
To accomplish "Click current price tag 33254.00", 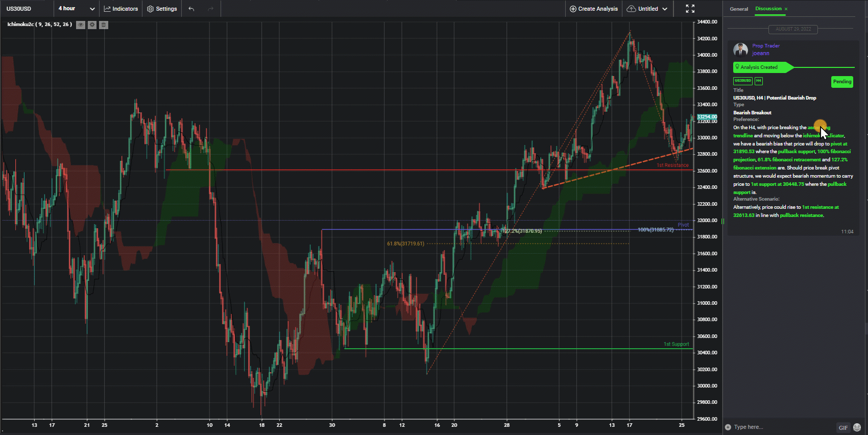I will 707,117.
